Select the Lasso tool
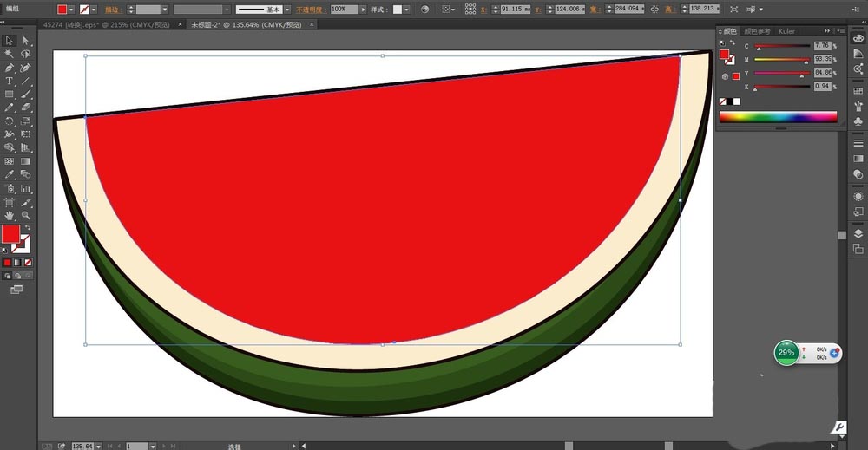The height and width of the screenshot is (450, 868). pos(25,54)
